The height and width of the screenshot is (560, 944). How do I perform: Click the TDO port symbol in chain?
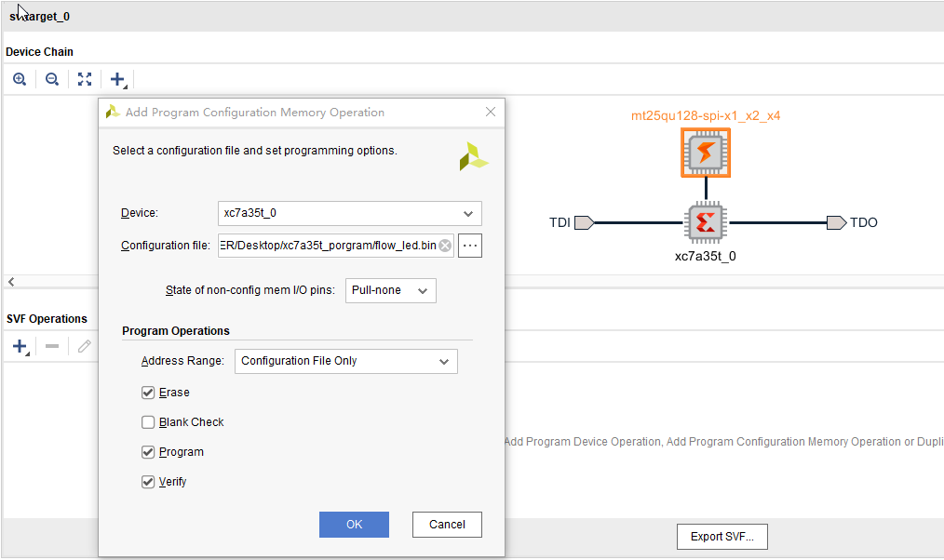pyautogui.click(x=836, y=222)
